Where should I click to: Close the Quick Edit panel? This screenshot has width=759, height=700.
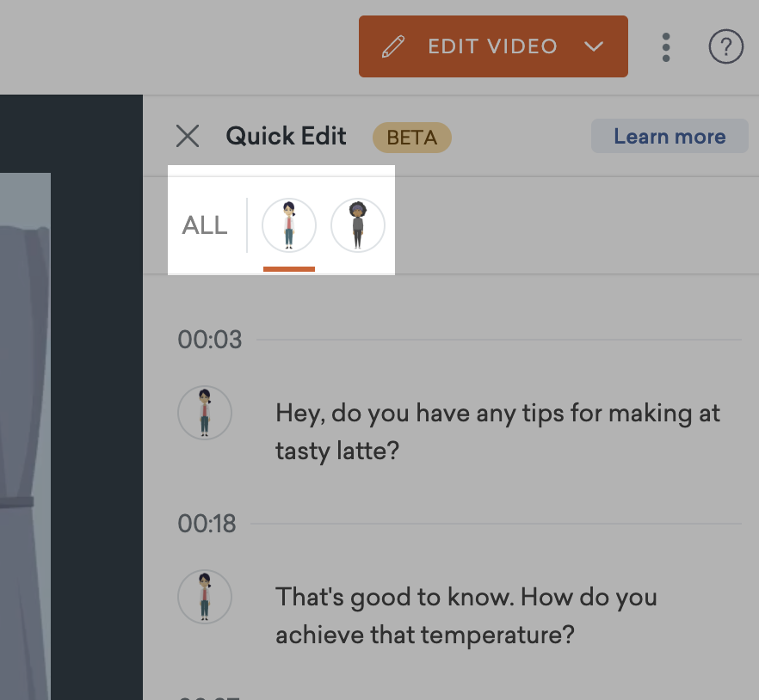[x=188, y=136]
